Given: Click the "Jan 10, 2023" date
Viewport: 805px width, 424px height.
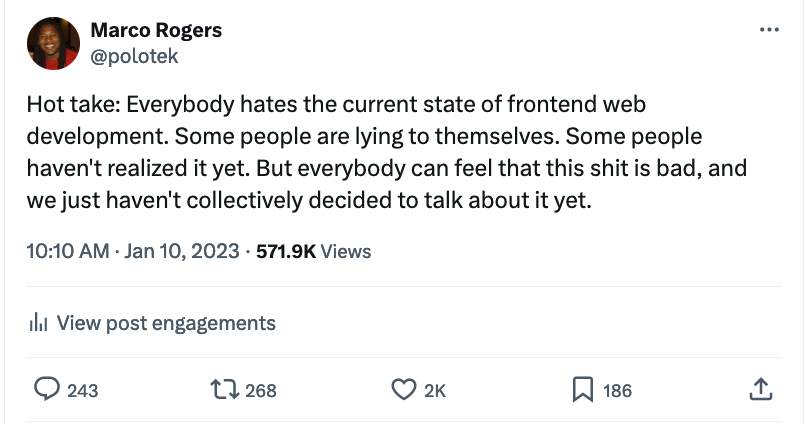Looking at the screenshot, I should (180, 251).
